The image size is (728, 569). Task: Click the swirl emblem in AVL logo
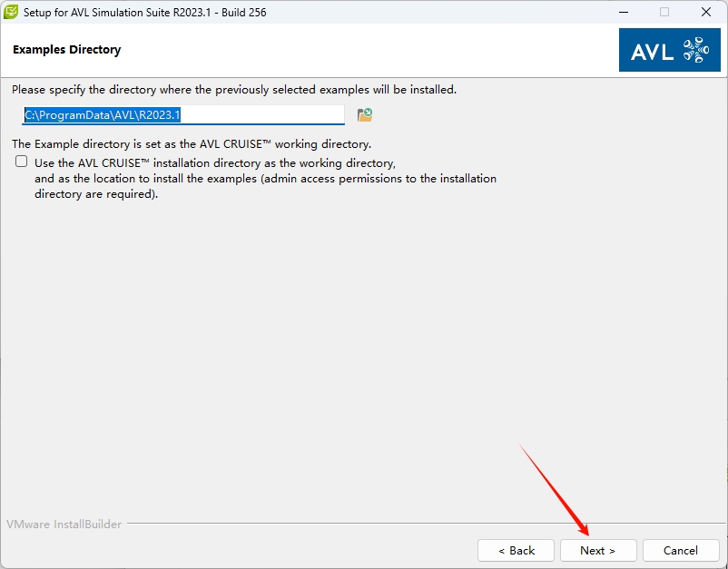pos(695,50)
